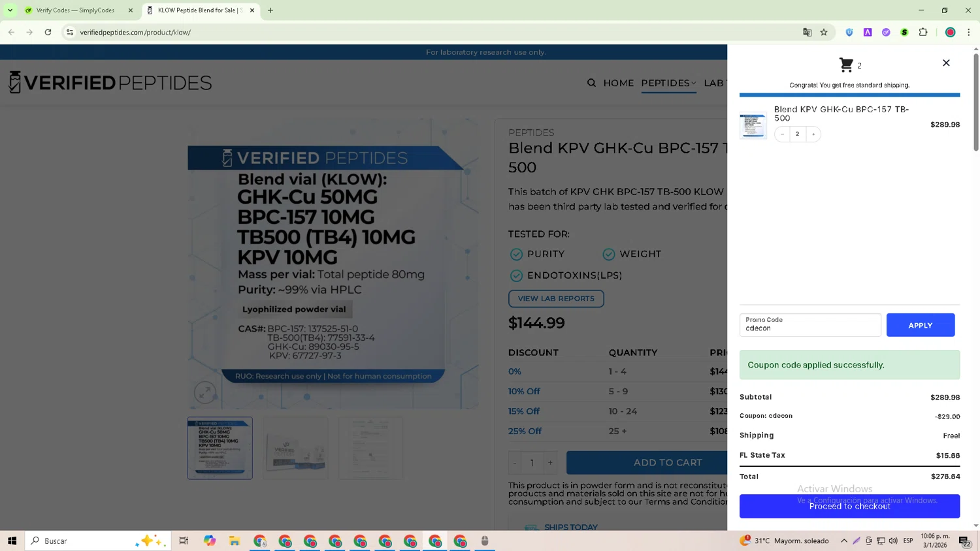The height and width of the screenshot is (551, 980).
Task: Decrease product quantity on the product page
Action: (515, 463)
